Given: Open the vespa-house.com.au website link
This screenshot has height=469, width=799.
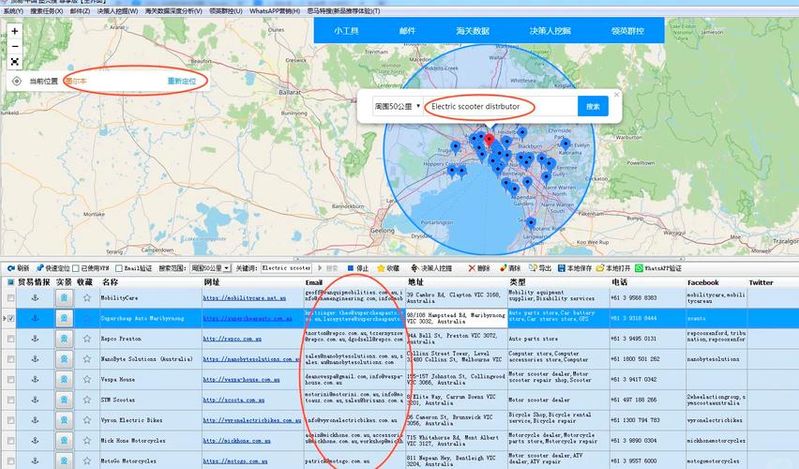Looking at the screenshot, I should [x=242, y=379].
